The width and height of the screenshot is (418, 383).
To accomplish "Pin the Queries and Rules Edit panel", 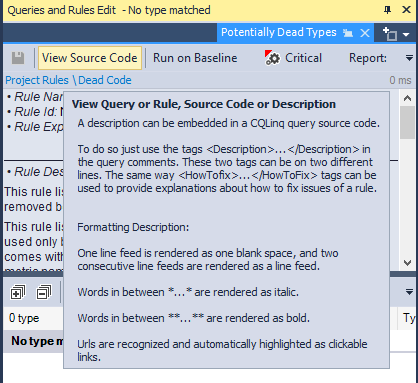I will point(387,10).
